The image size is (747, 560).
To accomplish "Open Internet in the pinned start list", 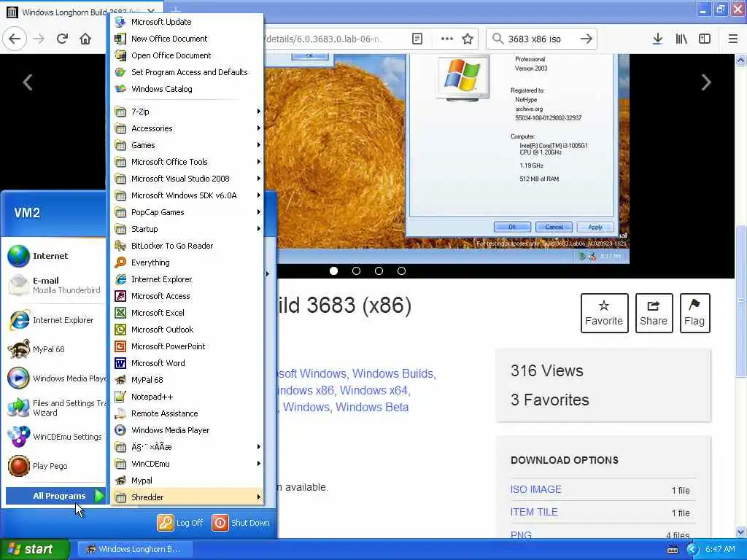I will click(55, 256).
